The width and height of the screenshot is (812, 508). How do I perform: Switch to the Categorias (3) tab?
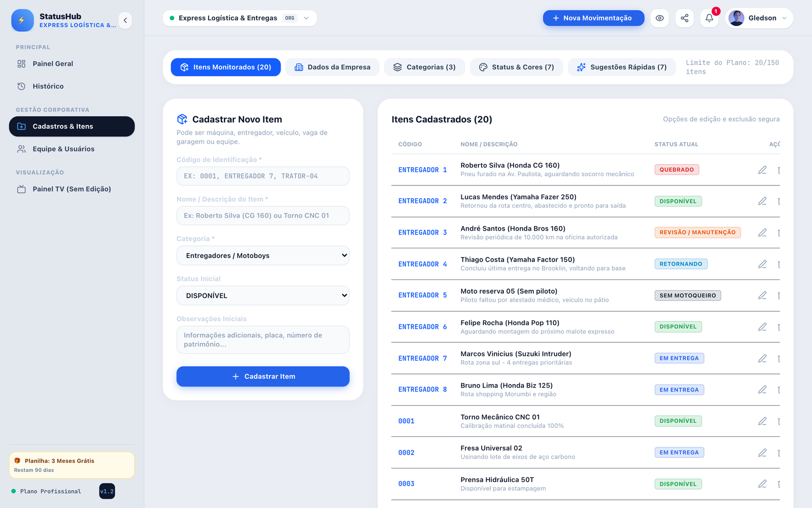425,67
